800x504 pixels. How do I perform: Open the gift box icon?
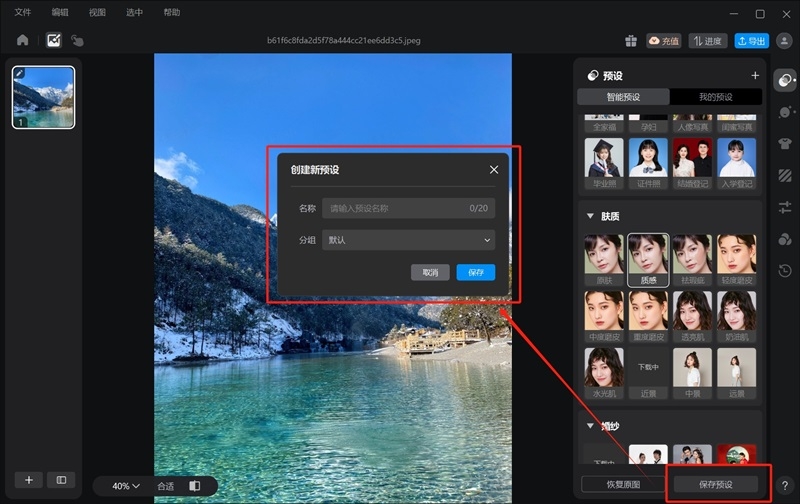tap(631, 41)
